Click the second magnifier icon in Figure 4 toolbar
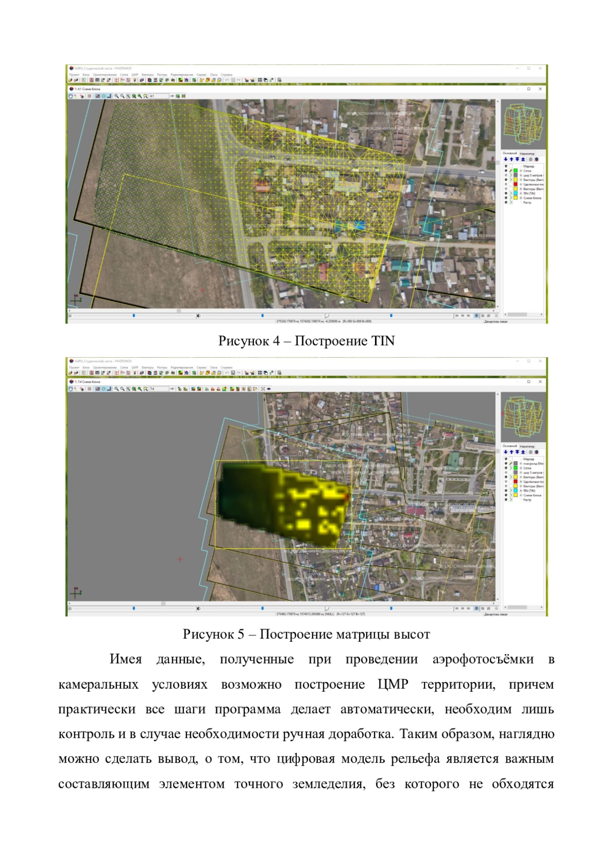This screenshot has width=613, height=868. (x=122, y=96)
